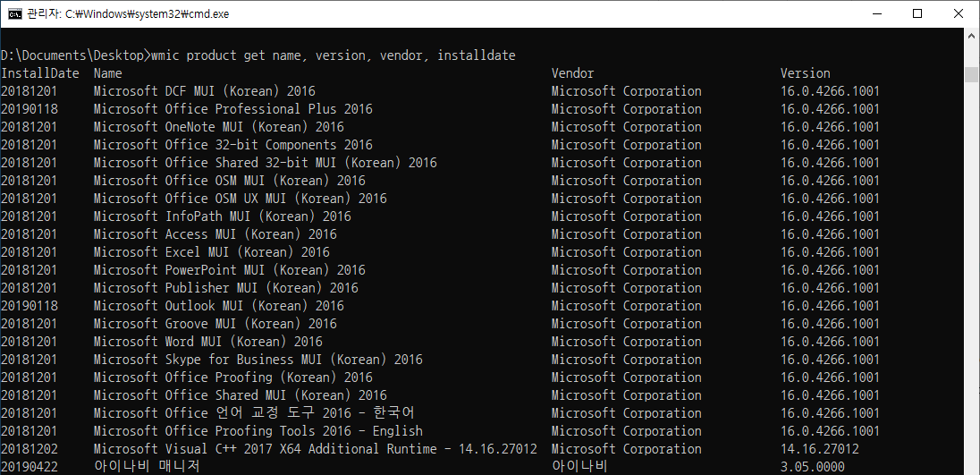Click Microsoft OneNote MUI (Korean) 2016
The width and height of the screenshot is (980, 475).
click(x=219, y=127)
